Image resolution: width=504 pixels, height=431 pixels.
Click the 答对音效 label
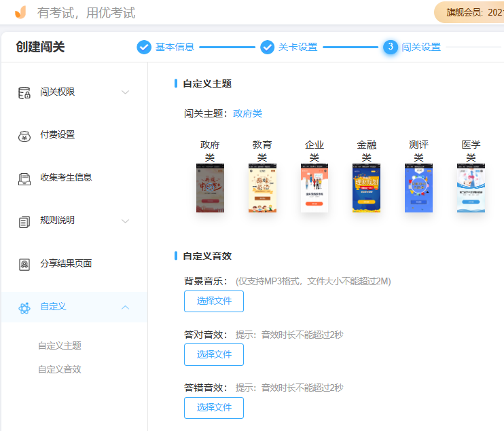point(206,335)
